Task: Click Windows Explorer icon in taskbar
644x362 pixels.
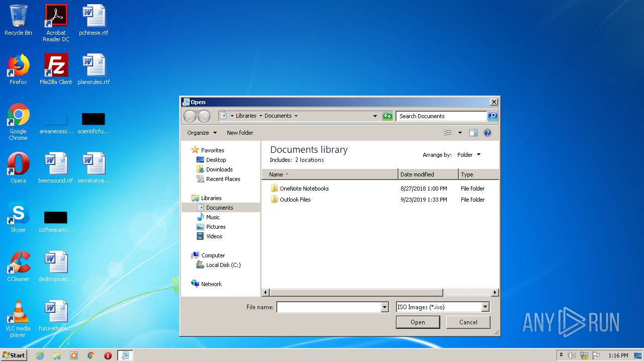Action: (x=57, y=355)
